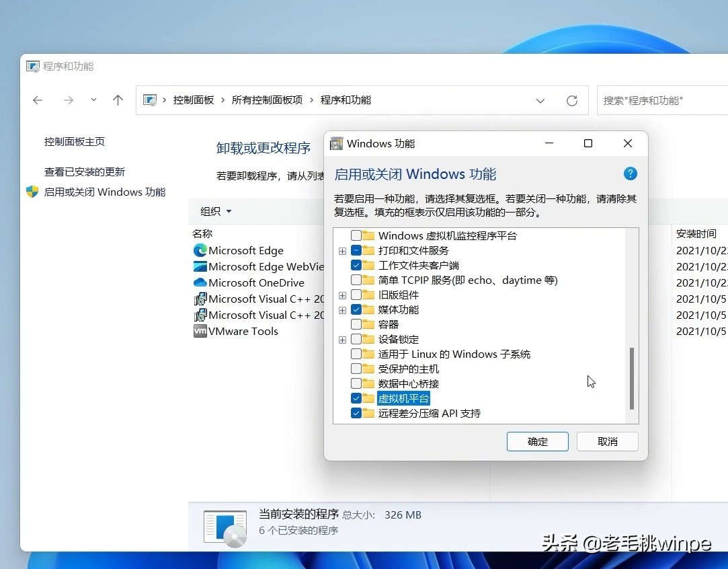Open recent locations chevron beside Forward arrow
Image resolution: width=728 pixels, height=569 pixels.
tap(94, 100)
